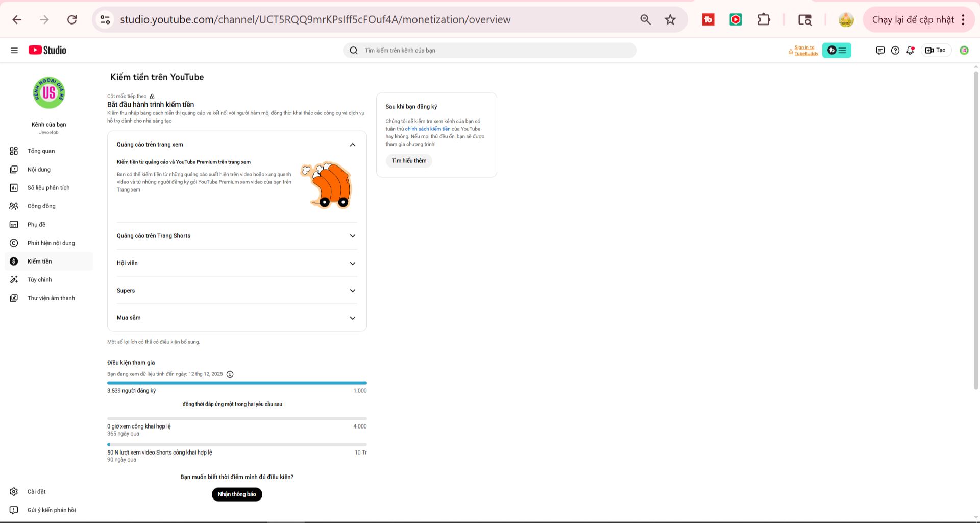Image resolution: width=980 pixels, height=523 pixels.
Task: Click the Tìm hiểu thêm button
Action: tap(409, 161)
